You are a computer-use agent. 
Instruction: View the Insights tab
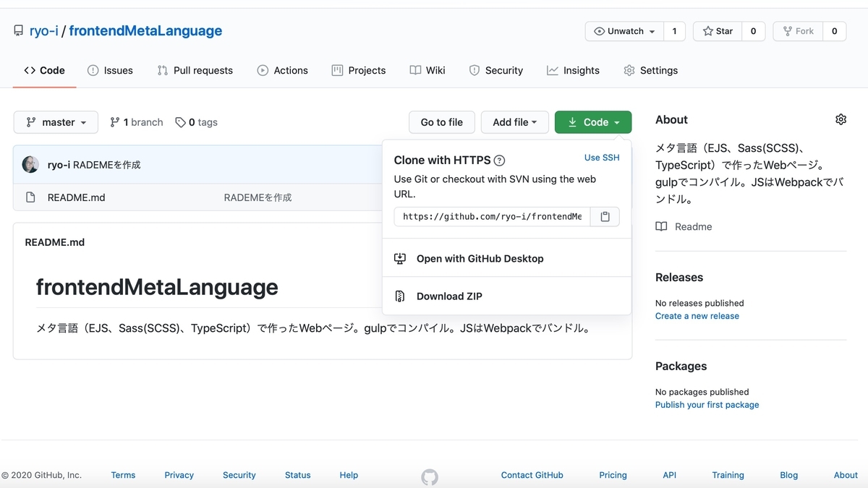click(573, 70)
